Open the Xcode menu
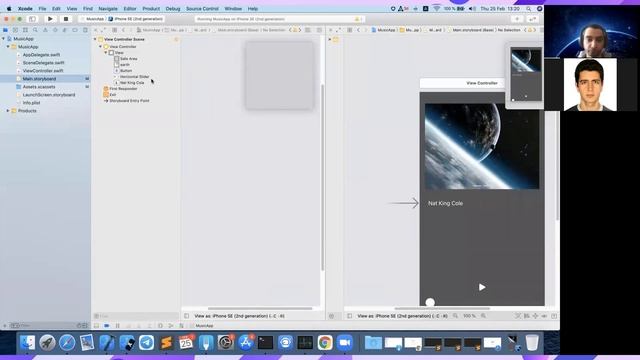The image size is (640, 360). (25, 8)
